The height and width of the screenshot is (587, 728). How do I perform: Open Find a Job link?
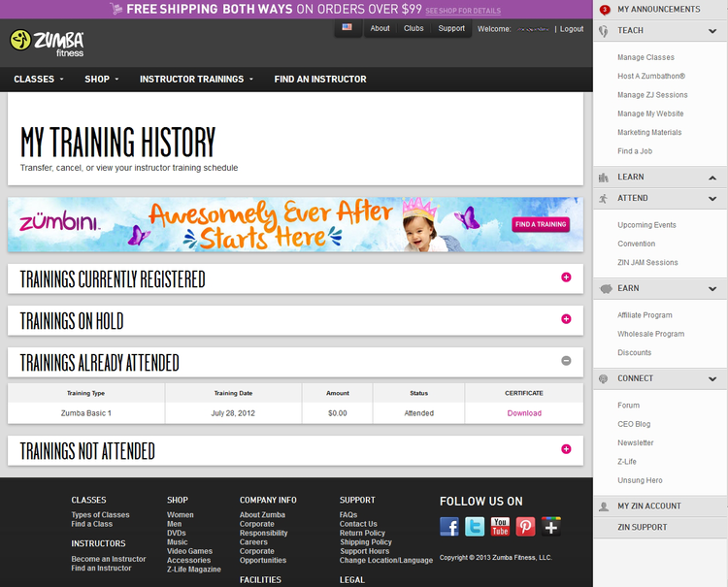point(635,151)
